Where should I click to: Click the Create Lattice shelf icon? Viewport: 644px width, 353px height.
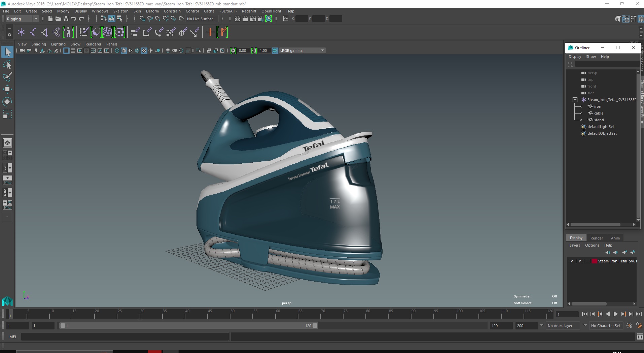[108, 32]
